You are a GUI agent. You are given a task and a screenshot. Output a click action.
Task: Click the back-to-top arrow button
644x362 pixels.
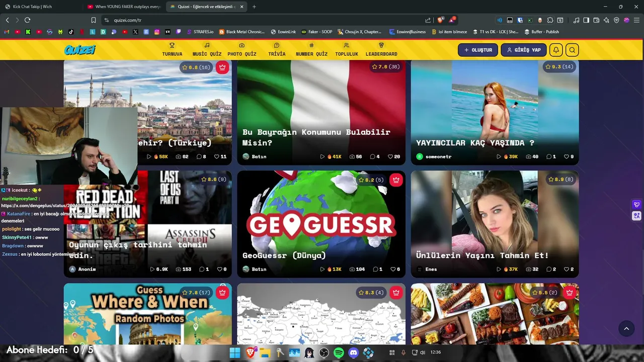coord(626,328)
